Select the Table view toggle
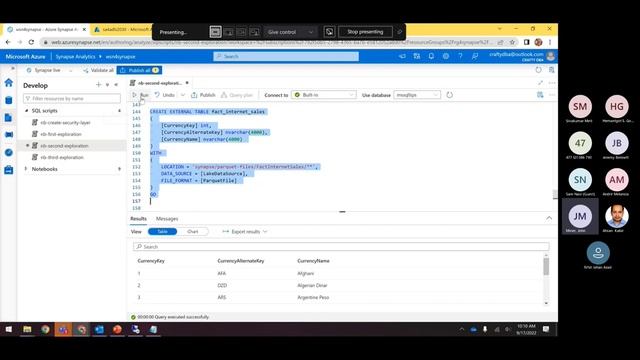Image resolution: width=640 pixels, height=360 pixels. (162, 231)
